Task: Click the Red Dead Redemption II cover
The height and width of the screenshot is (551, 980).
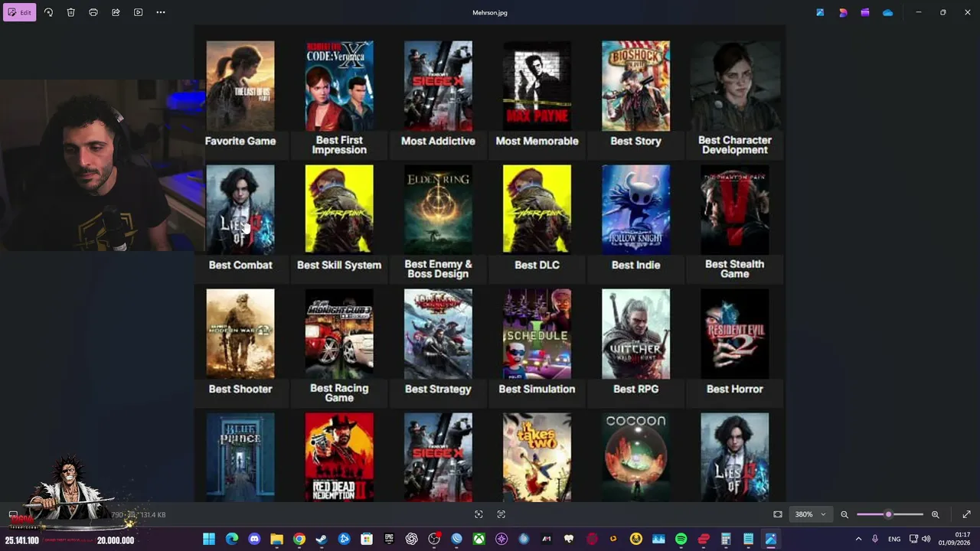Action: click(x=339, y=457)
